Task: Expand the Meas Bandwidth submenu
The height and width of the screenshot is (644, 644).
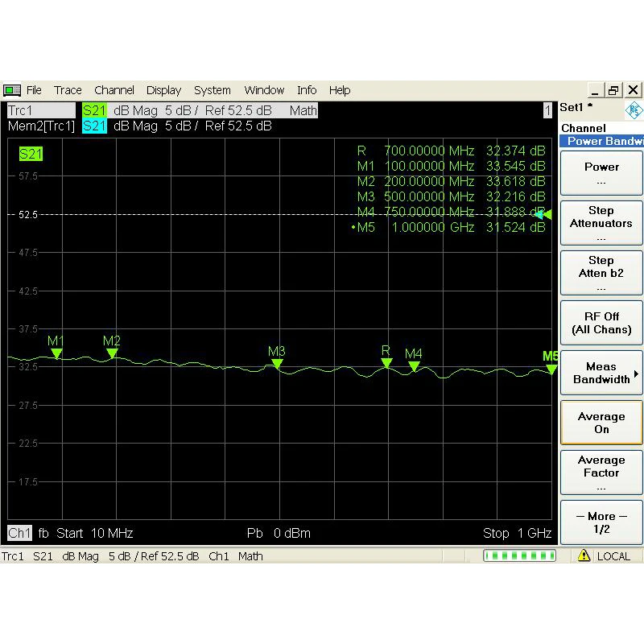Action: click(x=601, y=373)
